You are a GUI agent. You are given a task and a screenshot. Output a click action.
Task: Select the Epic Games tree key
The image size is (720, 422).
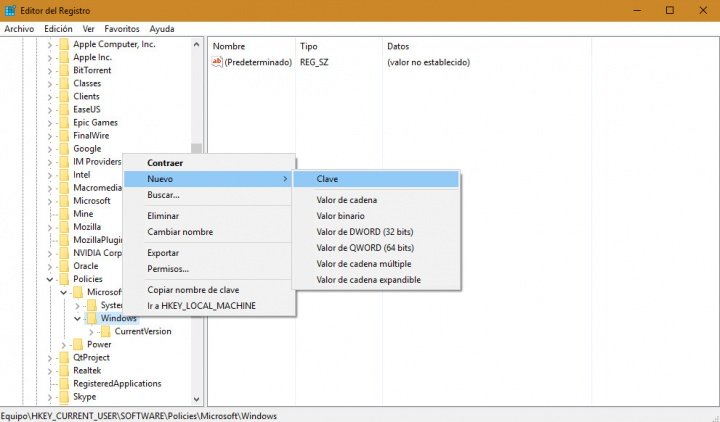(x=96, y=123)
